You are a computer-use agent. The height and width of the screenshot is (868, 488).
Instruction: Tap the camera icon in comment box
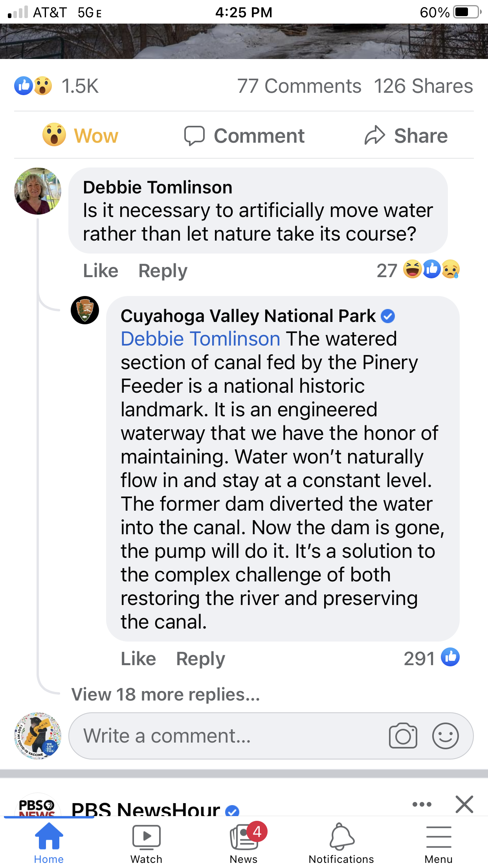[x=403, y=736]
